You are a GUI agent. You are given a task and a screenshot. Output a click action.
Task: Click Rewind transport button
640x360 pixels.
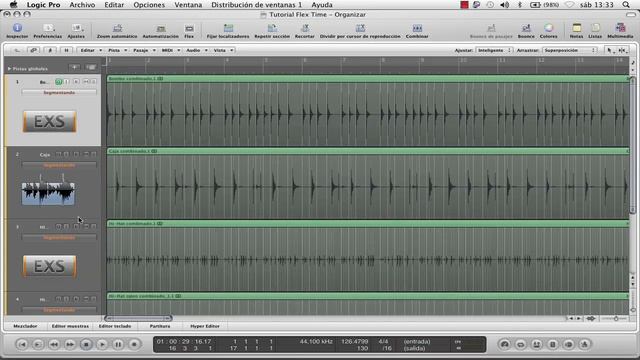click(54, 344)
